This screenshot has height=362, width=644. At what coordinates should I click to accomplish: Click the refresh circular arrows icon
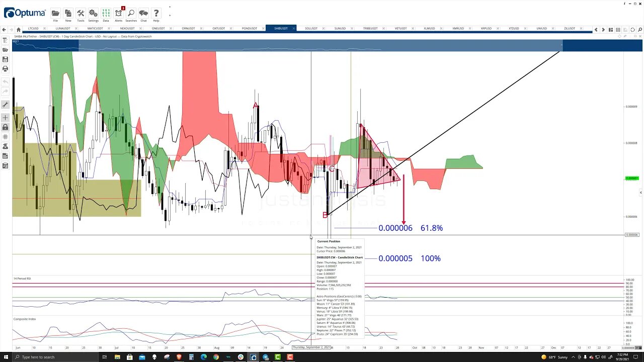(x=633, y=30)
